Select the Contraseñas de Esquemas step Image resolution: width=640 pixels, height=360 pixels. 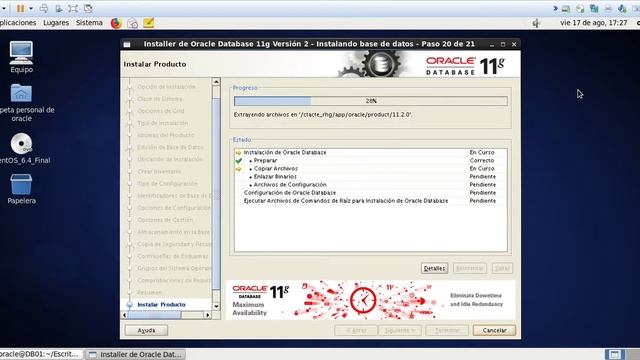tap(173, 256)
